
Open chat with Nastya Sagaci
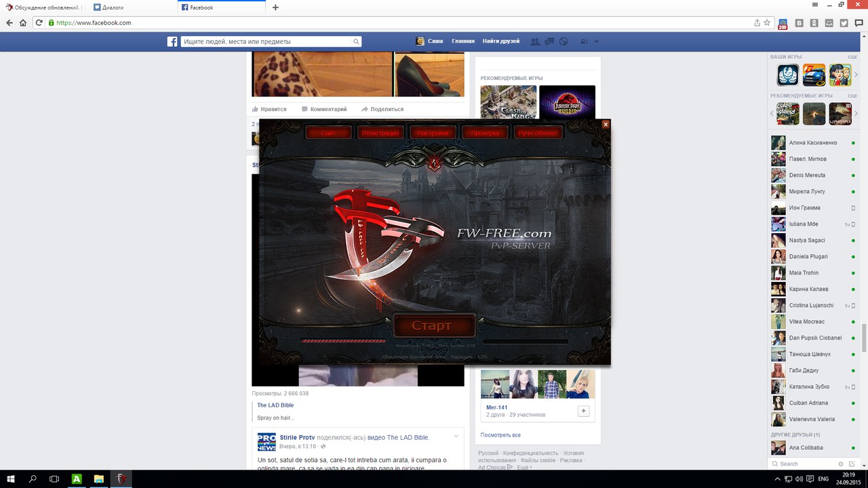point(813,241)
